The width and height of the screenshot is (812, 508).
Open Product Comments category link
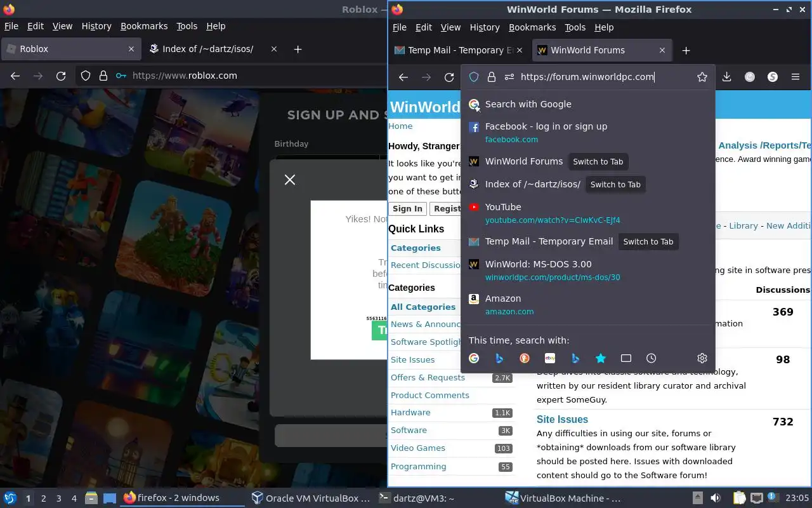tap(430, 395)
